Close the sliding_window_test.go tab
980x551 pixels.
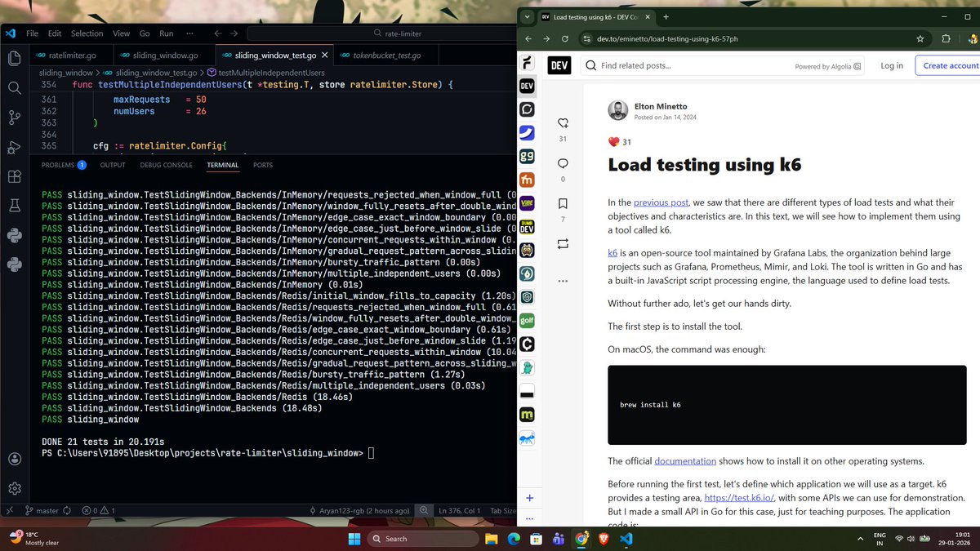point(323,56)
